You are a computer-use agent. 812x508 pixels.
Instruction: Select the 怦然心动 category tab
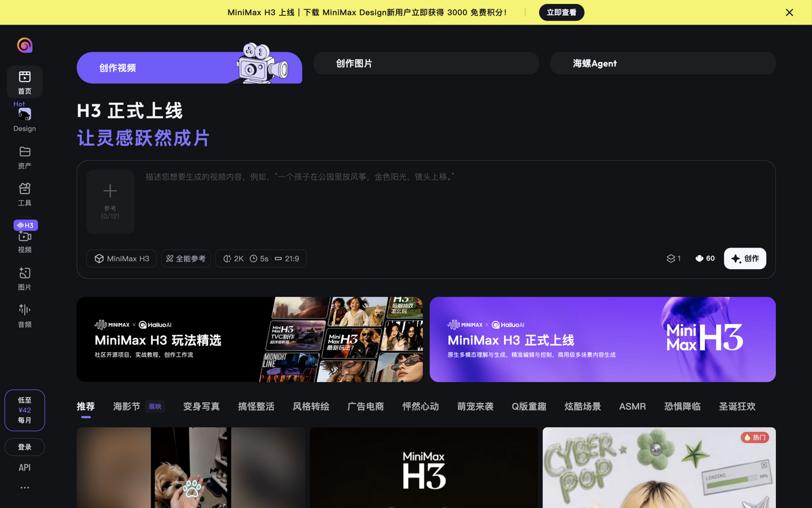pos(420,406)
